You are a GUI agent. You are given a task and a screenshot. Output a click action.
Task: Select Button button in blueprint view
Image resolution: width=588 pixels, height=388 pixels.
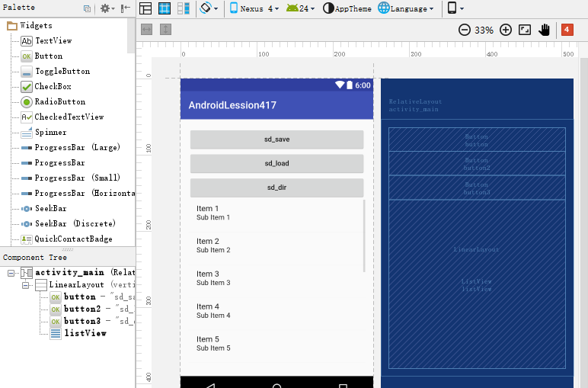pyautogui.click(x=477, y=139)
